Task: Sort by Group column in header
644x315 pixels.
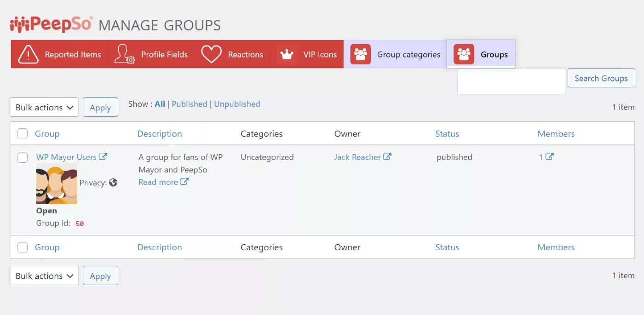Action: 47,134
